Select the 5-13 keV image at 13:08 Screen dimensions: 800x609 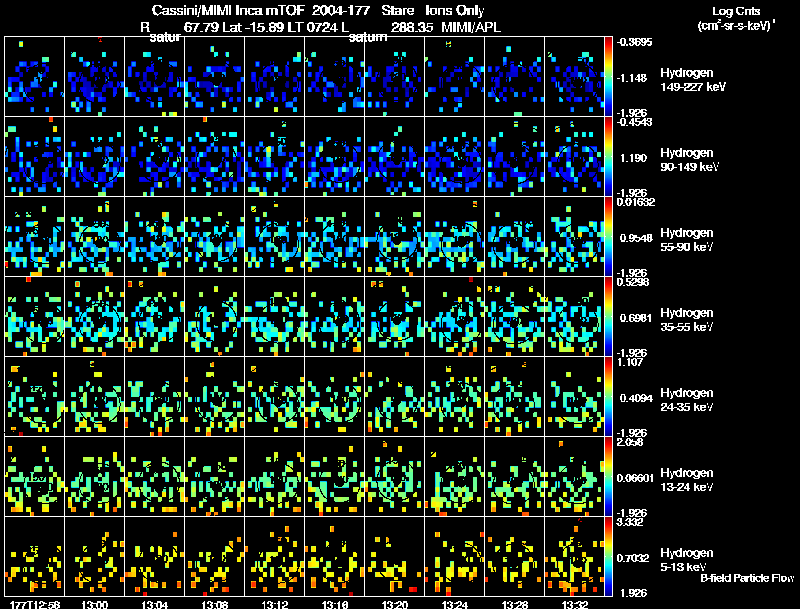point(214,557)
